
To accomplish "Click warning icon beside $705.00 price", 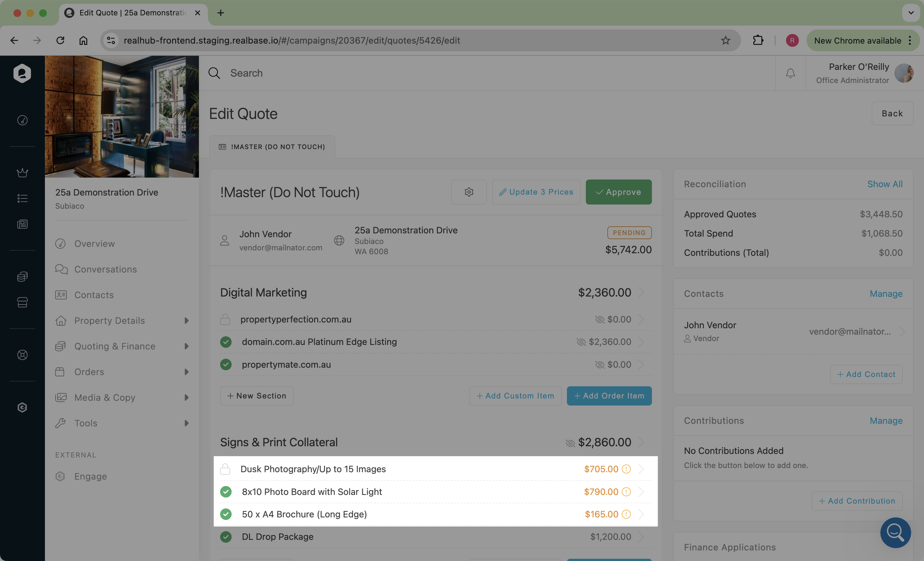I will 626,469.
